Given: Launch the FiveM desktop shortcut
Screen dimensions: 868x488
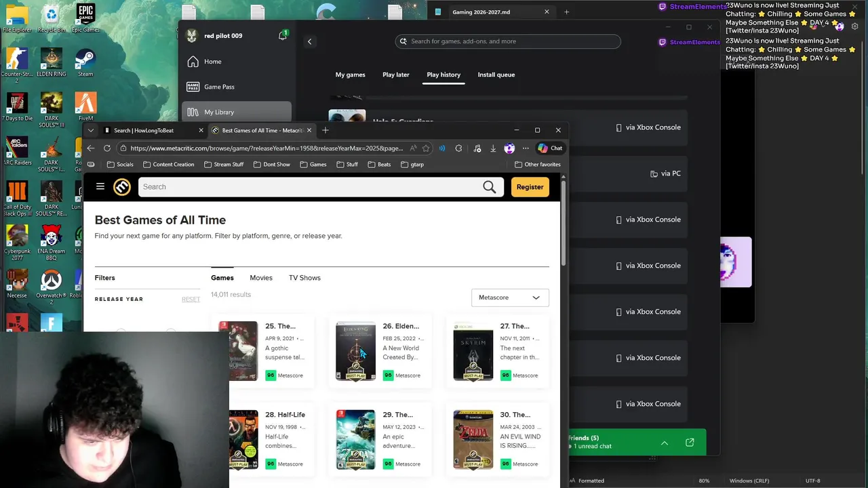Looking at the screenshot, I should point(85,107).
